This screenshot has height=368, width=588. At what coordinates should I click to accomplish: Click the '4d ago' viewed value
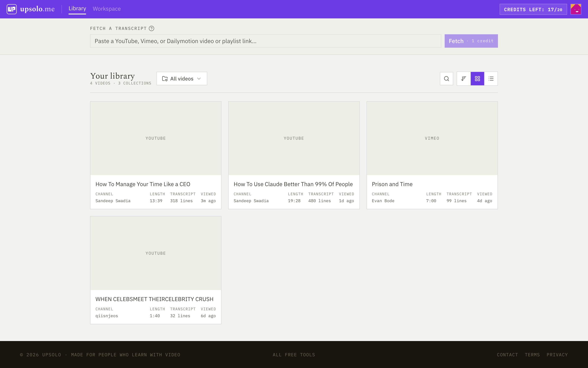coord(484,201)
